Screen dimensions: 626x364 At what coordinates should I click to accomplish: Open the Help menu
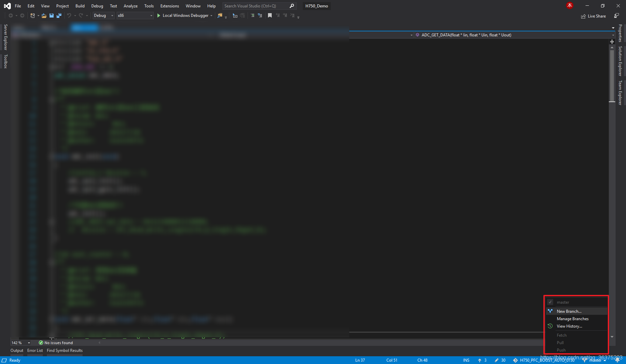211,6
